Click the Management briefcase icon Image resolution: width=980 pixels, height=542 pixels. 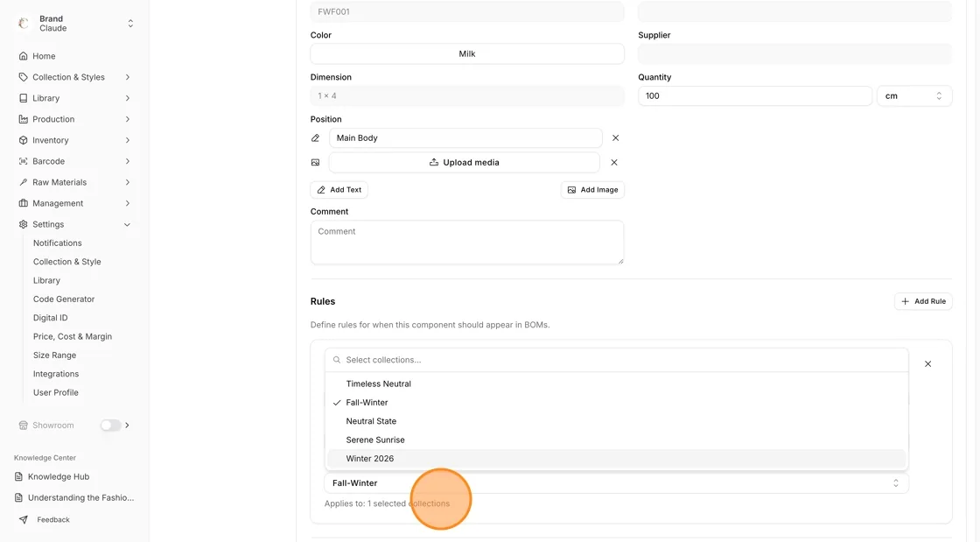23,203
